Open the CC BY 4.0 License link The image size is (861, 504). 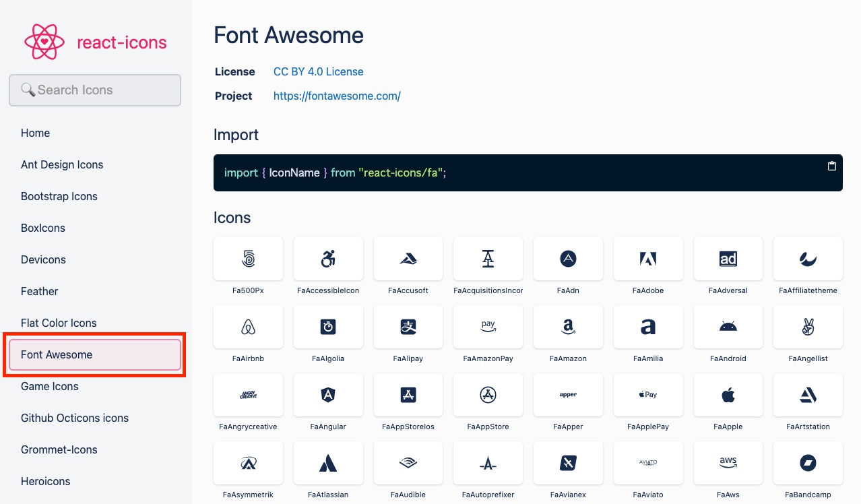pyautogui.click(x=318, y=71)
